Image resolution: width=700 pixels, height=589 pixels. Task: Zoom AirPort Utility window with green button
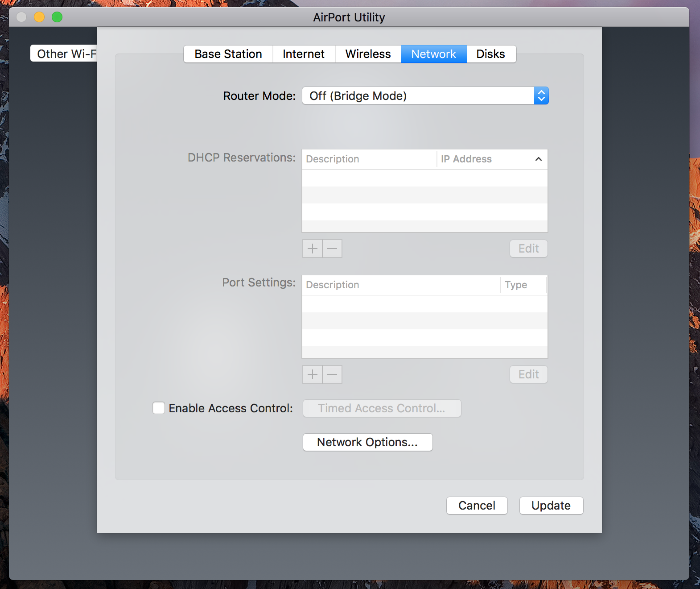tap(57, 17)
